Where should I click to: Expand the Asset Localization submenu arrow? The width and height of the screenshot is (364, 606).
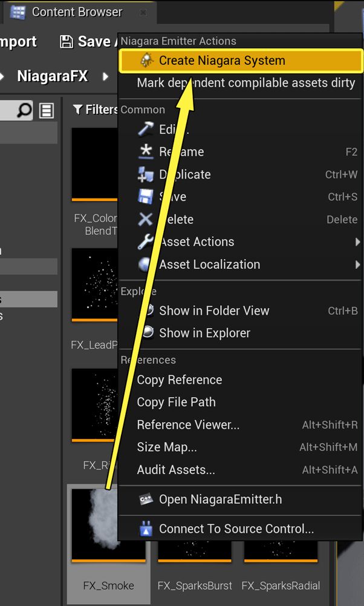point(358,265)
